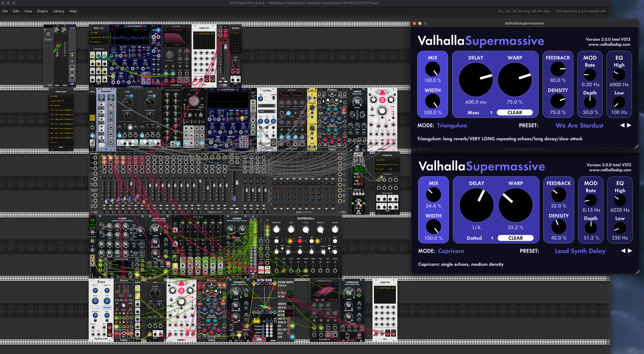Open valhalladsp.com link in the Capricorn window
Screen dimensions: 644x354
click(x=610, y=170)
